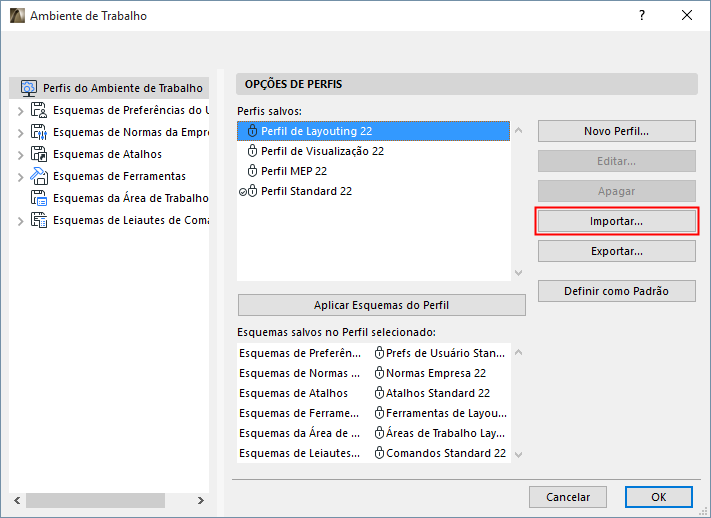Click the Esquemas de Atalhos icon
Screen dimensions: 711x518
pyautogui.click(x=39, y=154)
